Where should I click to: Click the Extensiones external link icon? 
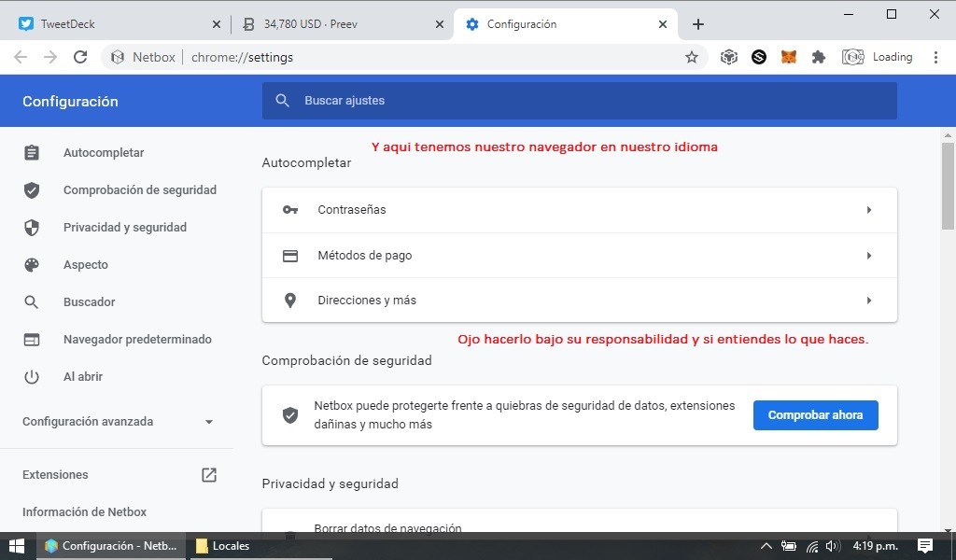209,475
